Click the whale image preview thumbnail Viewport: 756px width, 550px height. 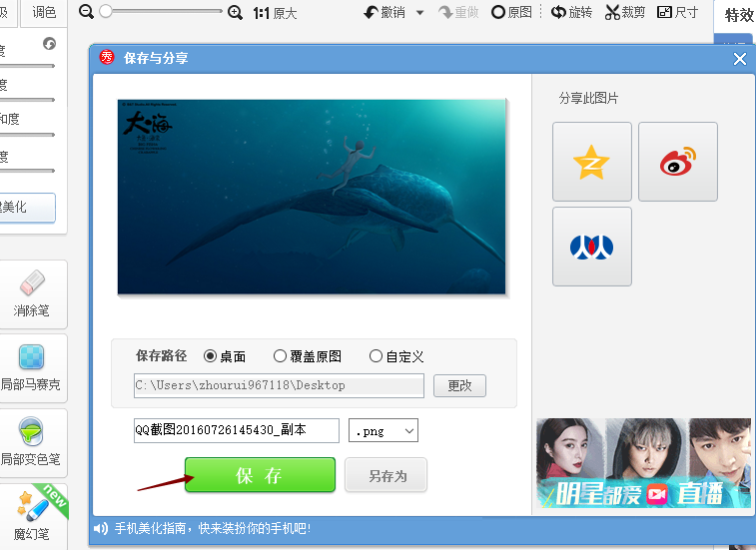point(312,197)
